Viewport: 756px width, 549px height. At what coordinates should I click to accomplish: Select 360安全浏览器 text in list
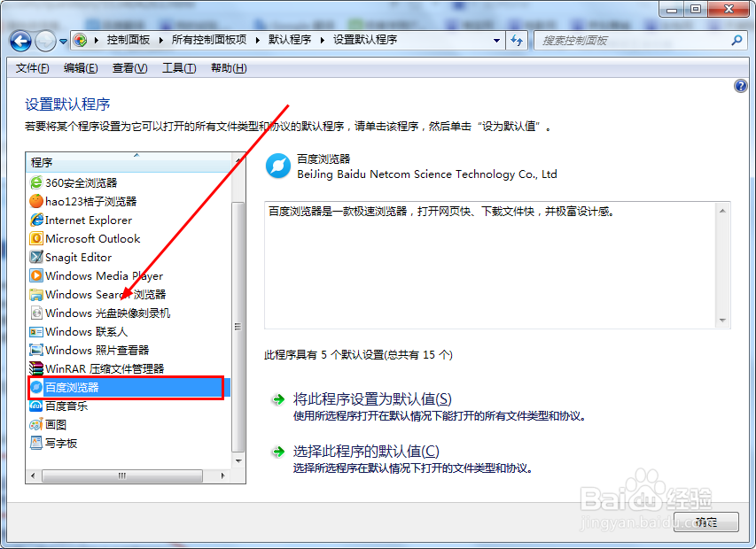click(x=81, y=182)
